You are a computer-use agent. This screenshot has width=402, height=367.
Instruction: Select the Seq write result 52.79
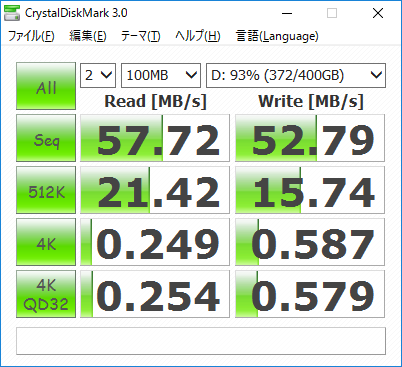point(310,138)
